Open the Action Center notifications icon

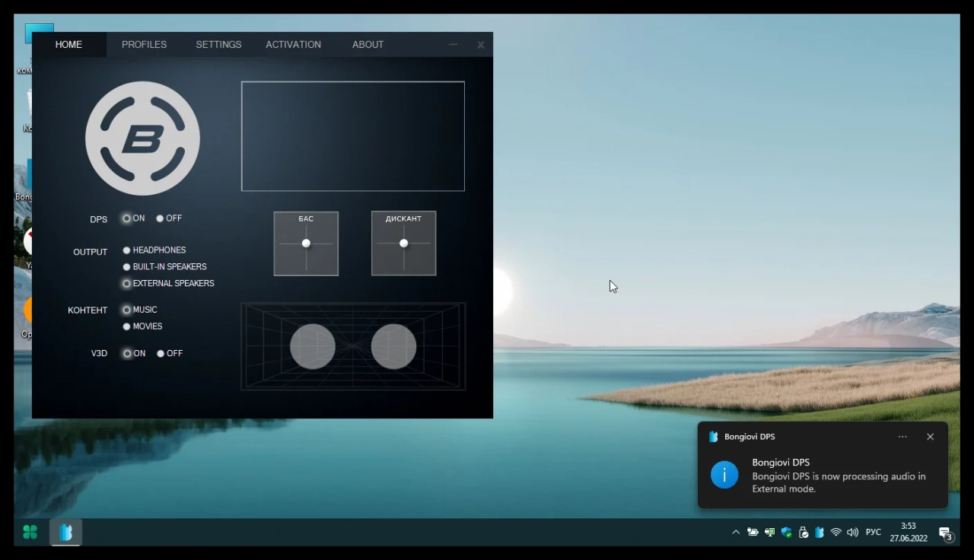pos(946,533)
